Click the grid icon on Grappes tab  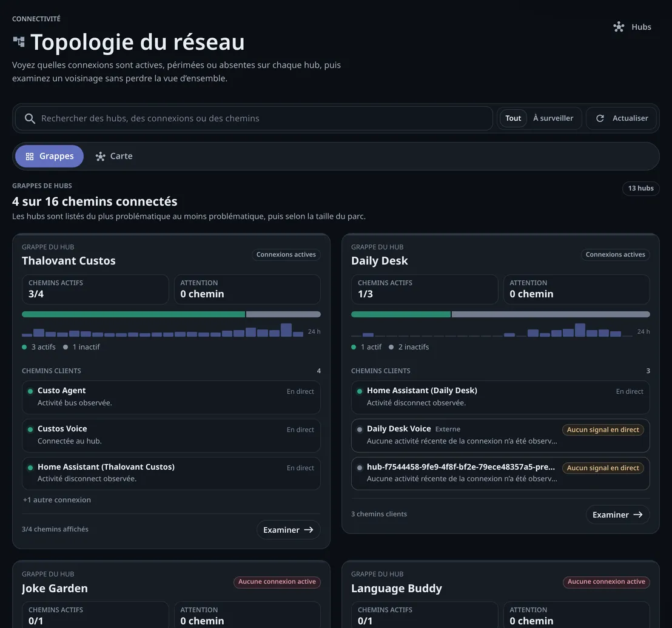pyautogui.click(x=30, y=157)
